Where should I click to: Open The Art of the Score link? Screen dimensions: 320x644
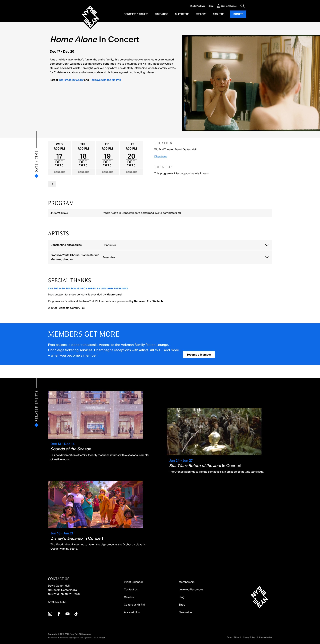(x=71, y=80)
